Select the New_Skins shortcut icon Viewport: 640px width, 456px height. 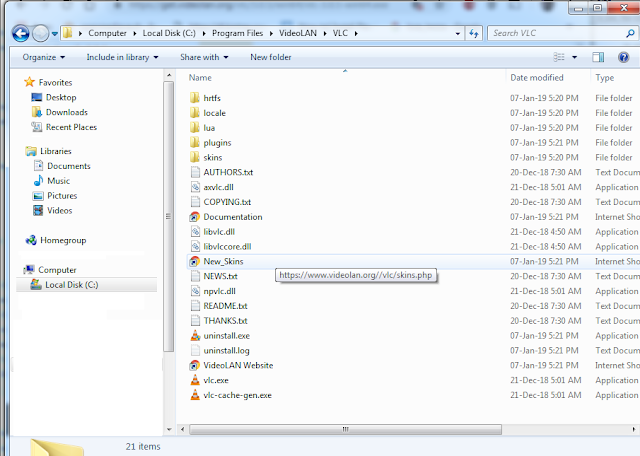tap(195, 261)
